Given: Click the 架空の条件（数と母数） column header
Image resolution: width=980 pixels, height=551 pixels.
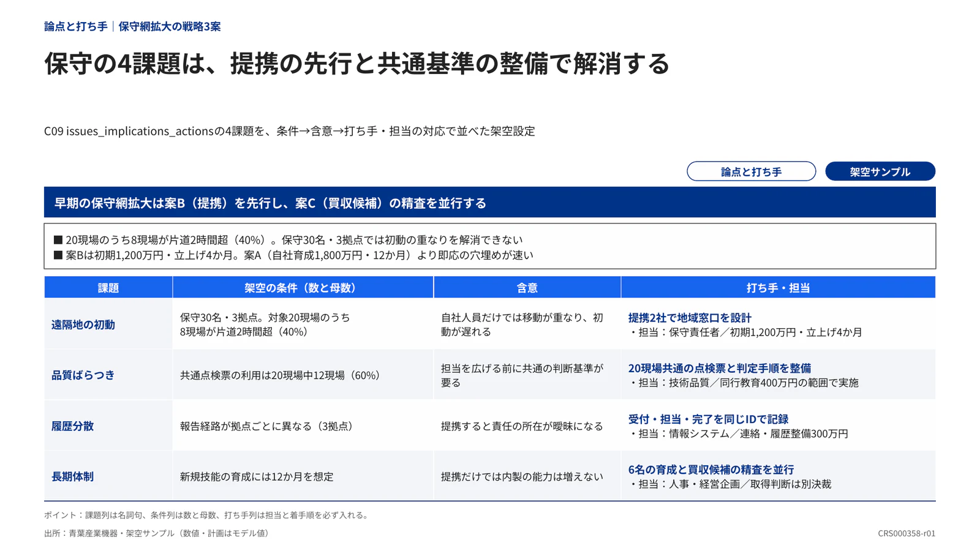Looking at the screenshot, I should [x=303, y=287].
